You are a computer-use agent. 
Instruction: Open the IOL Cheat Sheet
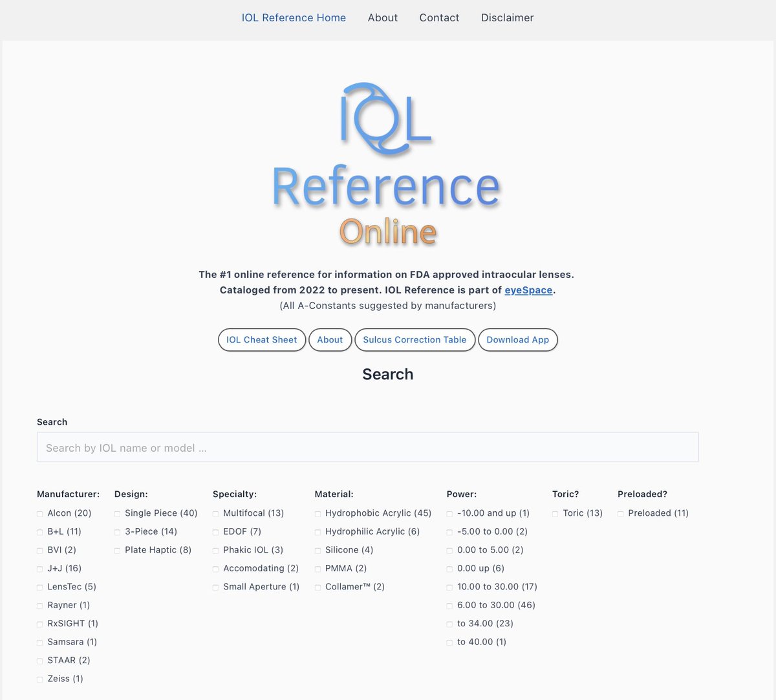261,339
